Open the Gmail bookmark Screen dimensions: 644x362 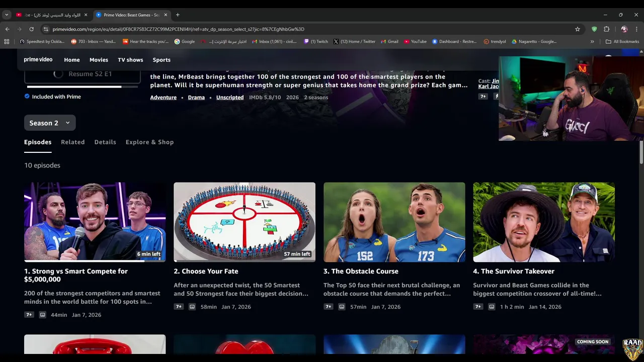390,42
